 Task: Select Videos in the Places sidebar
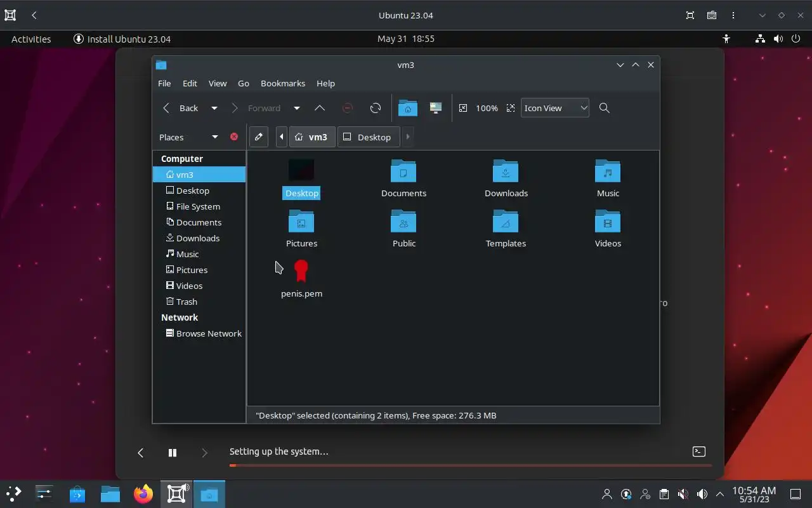pyautogui.click(x=199, y=286)
